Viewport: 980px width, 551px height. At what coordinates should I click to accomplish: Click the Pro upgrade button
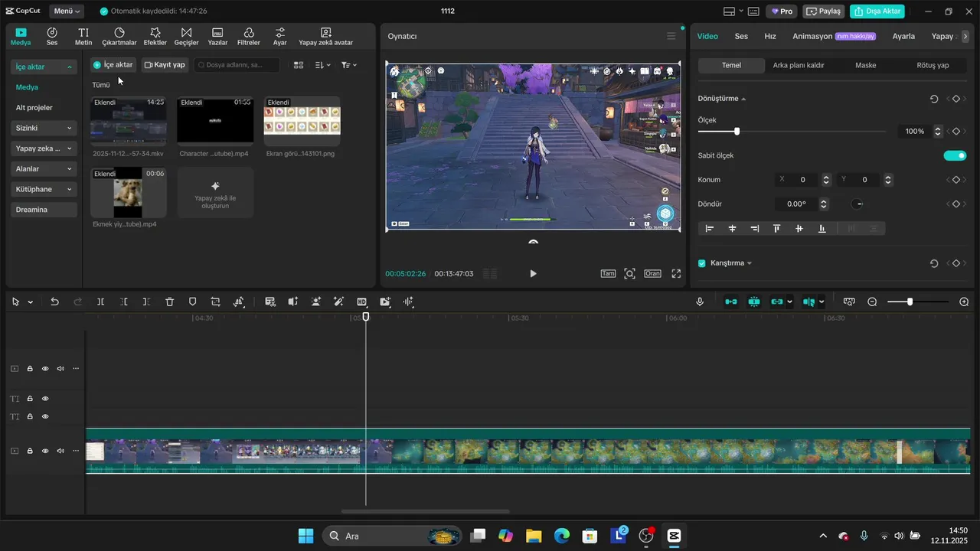[782, 11]
